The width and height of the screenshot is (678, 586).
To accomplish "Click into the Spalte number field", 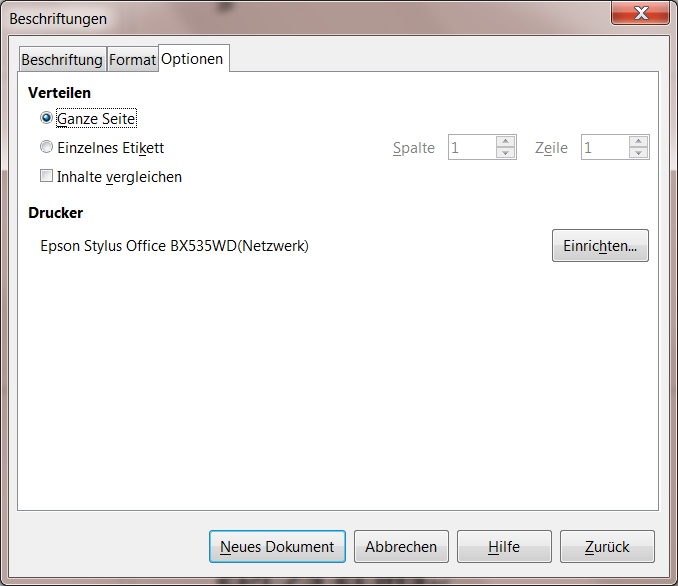I will click(472, 147).
